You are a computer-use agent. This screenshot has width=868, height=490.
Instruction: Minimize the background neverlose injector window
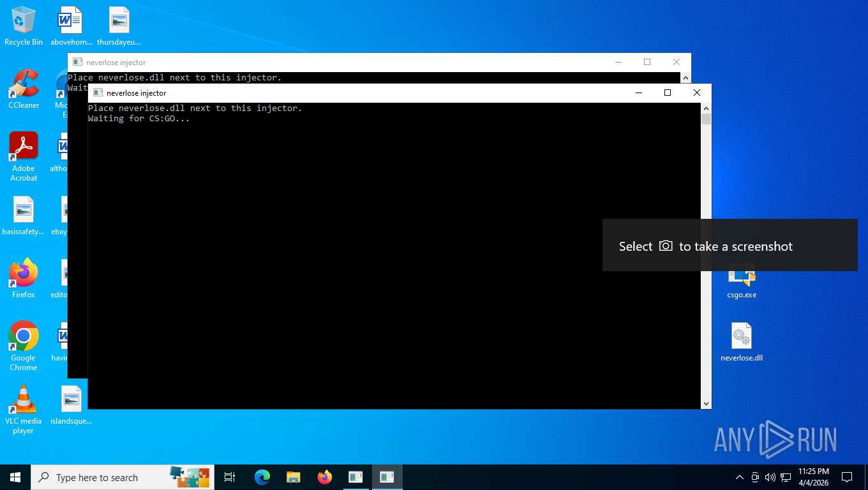[618, 62]
